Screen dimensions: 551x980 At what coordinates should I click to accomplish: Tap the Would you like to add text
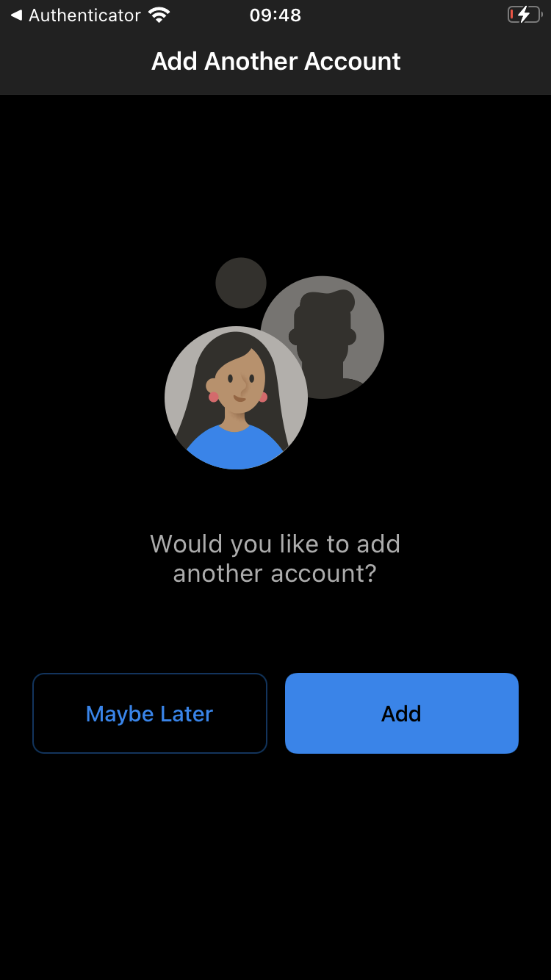(x=275, y=544)
